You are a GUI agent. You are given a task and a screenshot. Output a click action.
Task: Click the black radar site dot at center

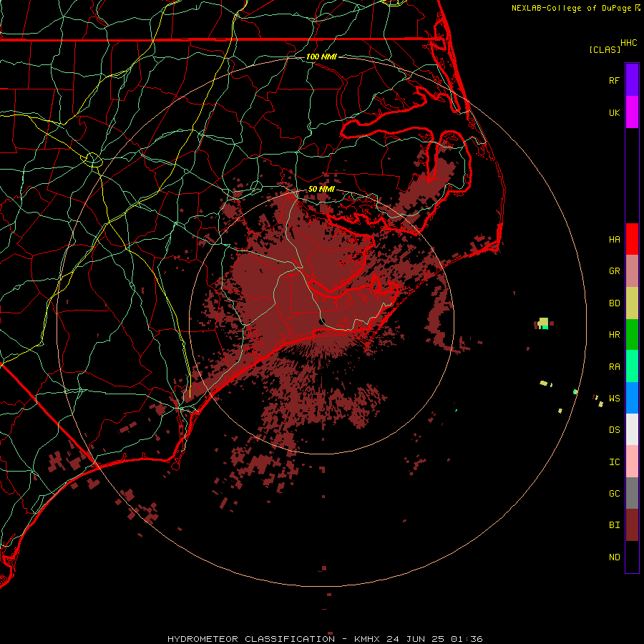322,321
